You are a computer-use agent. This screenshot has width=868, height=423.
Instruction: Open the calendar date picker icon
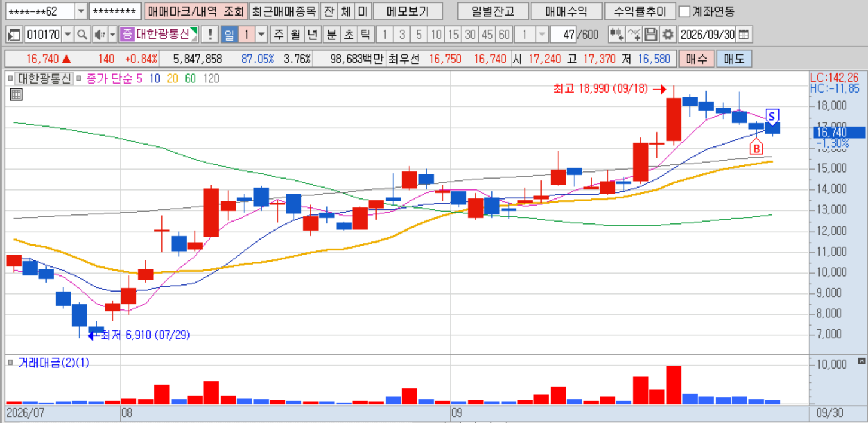pyautogui.click(x=744, y=35)
